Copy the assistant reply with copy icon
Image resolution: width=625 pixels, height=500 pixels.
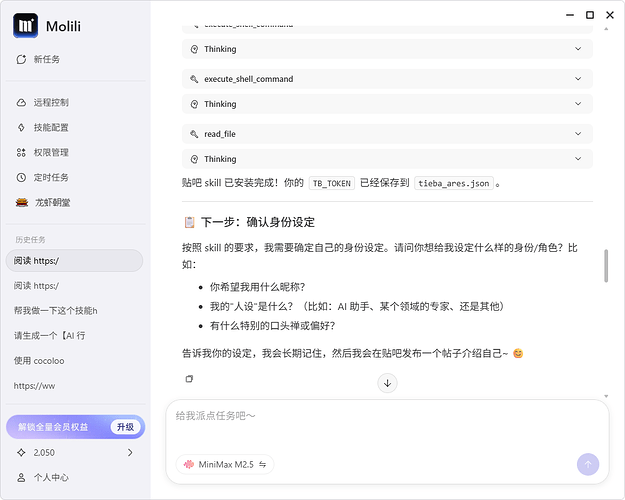(189, 379)
